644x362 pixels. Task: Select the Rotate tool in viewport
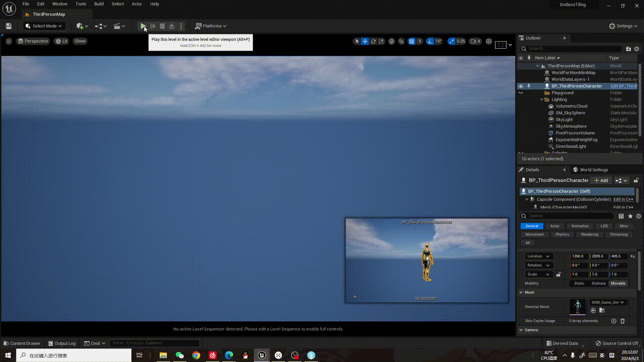point(373,41)
